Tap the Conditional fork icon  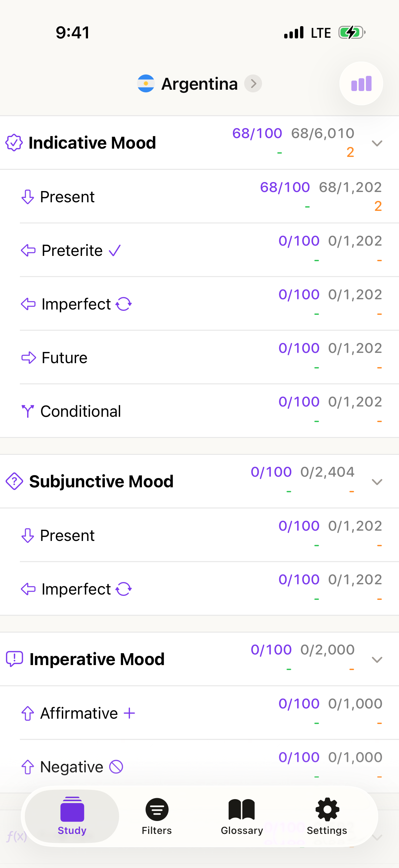pyautogui.click(x=27, y=411)
